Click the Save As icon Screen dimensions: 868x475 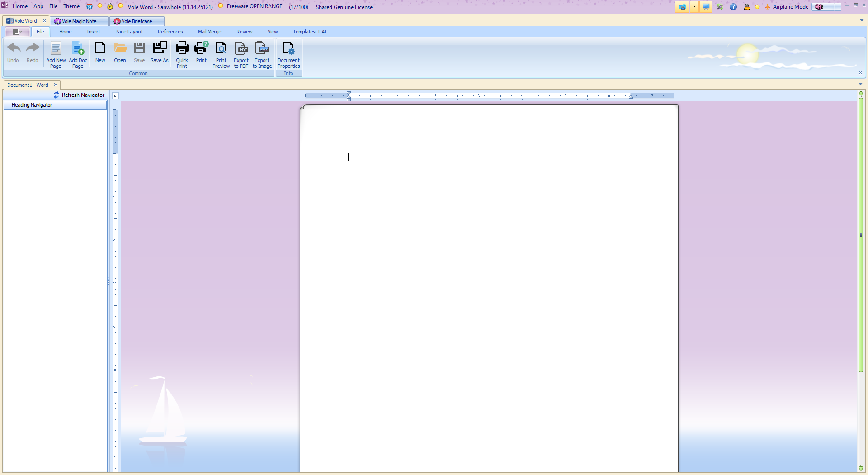[160, 48]
